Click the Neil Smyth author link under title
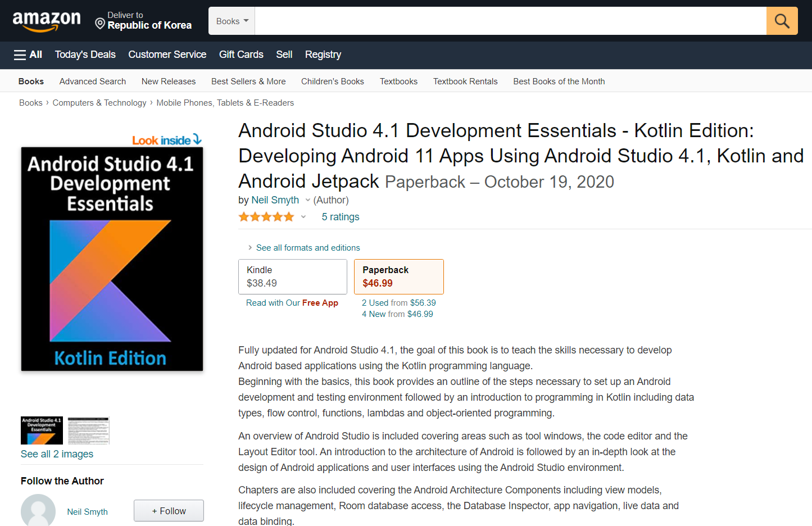 [x=275, y=200]
